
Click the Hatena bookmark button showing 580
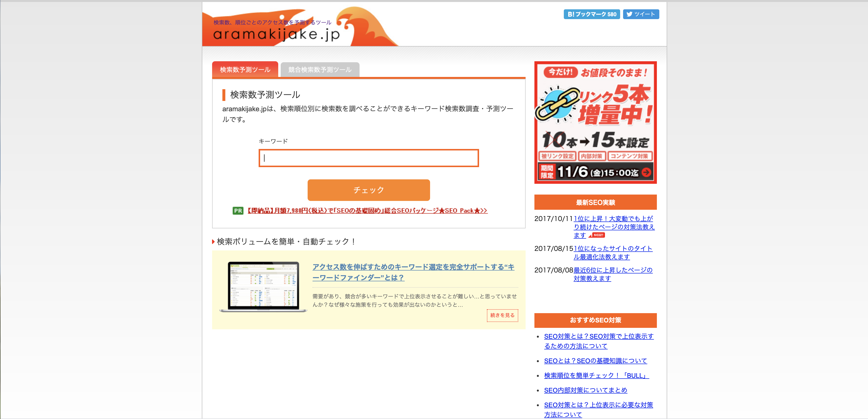click(x=592, y=14)
